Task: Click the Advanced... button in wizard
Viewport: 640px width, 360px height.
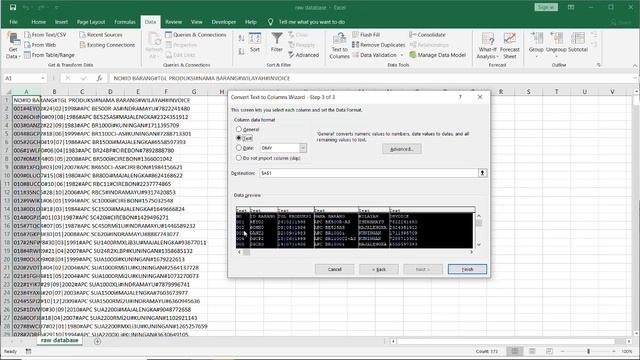Action: (402, 149)
